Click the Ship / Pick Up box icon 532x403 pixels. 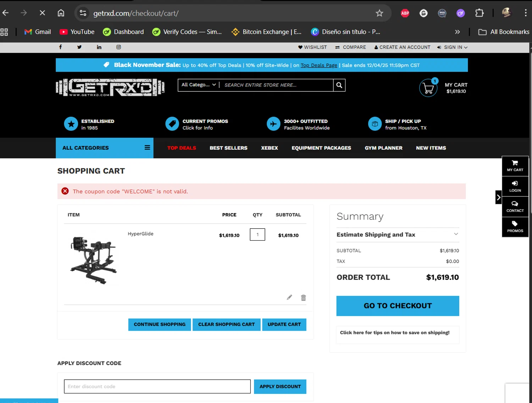[x=375, y=124]
